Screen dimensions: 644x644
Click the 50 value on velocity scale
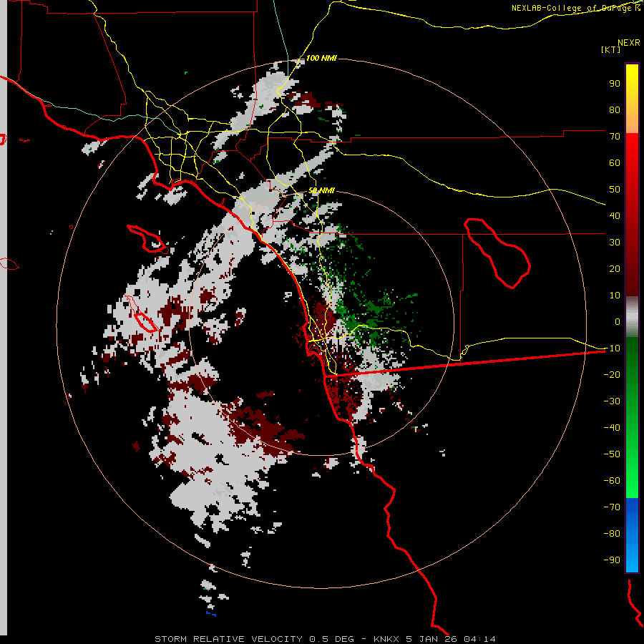(615, 190)
